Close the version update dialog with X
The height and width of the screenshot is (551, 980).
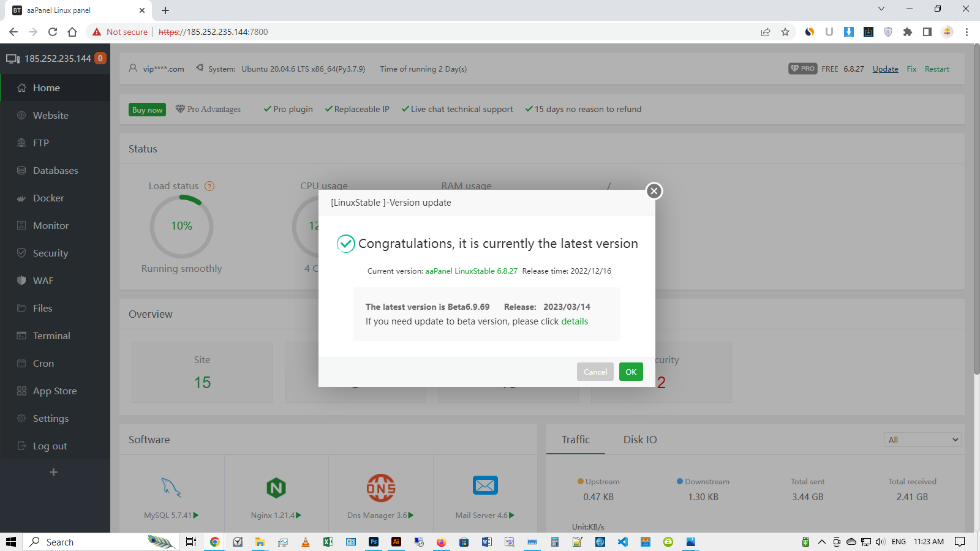[x=654, y=191]
